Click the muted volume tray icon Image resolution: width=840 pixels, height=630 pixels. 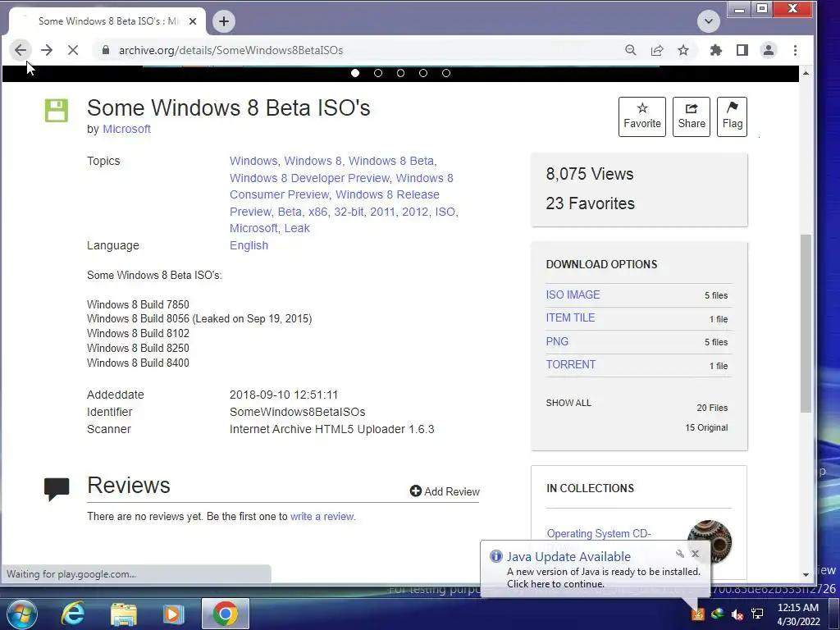pos(737,614)
